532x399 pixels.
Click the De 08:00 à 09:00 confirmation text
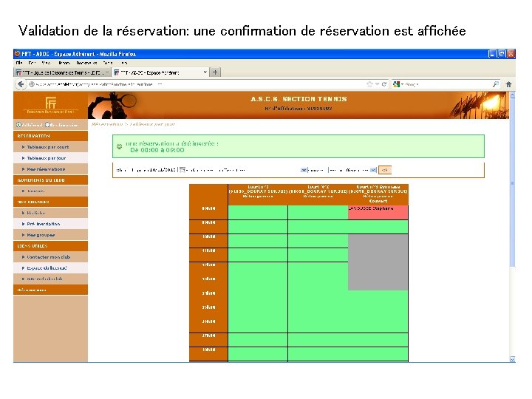[157, 150]
